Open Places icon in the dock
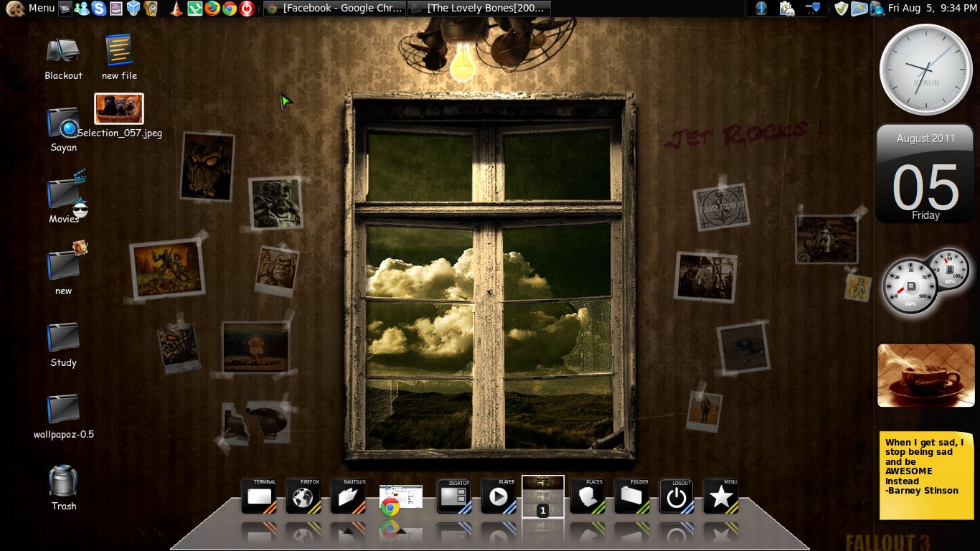This screenshot has width=980, height=551. (x=588, y=496)
